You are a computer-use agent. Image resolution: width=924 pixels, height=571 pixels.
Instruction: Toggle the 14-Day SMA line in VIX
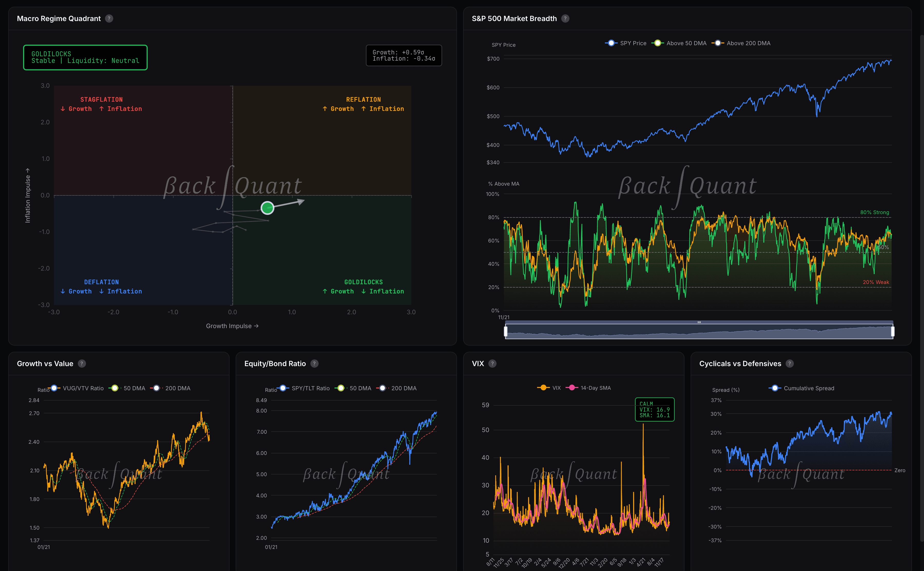pos(572,388)
